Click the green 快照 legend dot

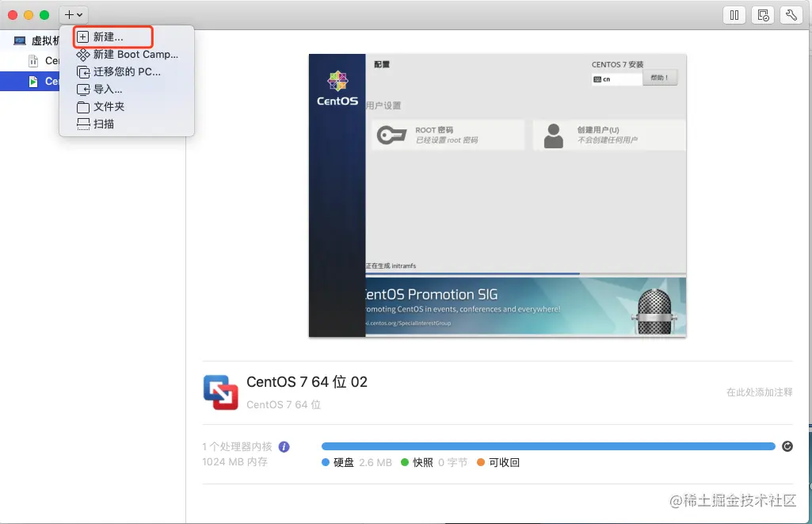tap(405, 462)
